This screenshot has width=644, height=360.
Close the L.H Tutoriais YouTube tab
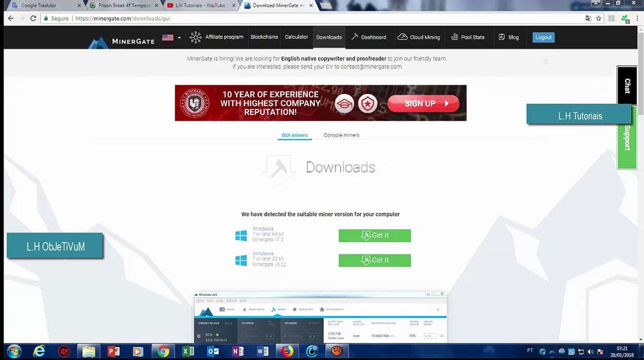coord(233,5)
